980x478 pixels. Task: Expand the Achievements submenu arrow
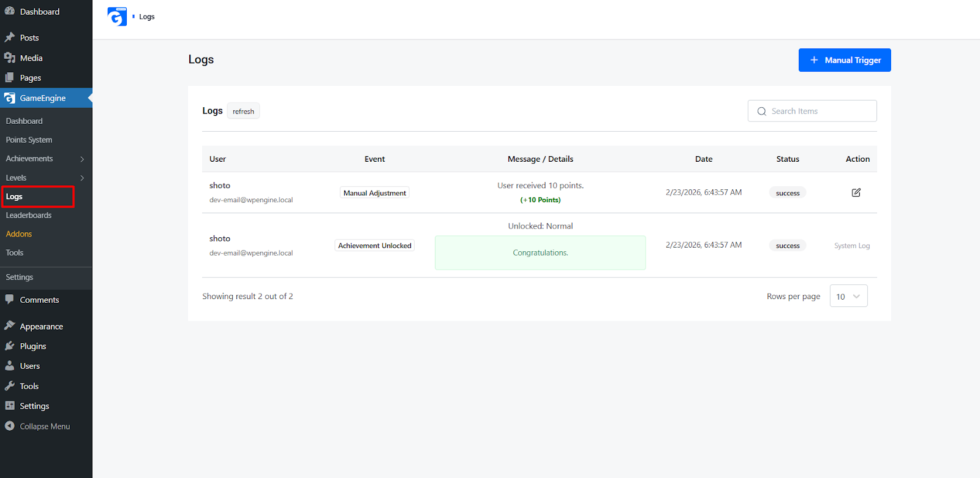pos(82,159)
